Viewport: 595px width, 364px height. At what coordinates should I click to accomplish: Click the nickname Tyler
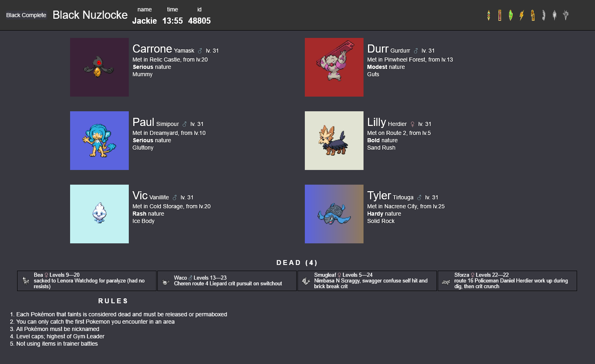click(x=379, y=195)
